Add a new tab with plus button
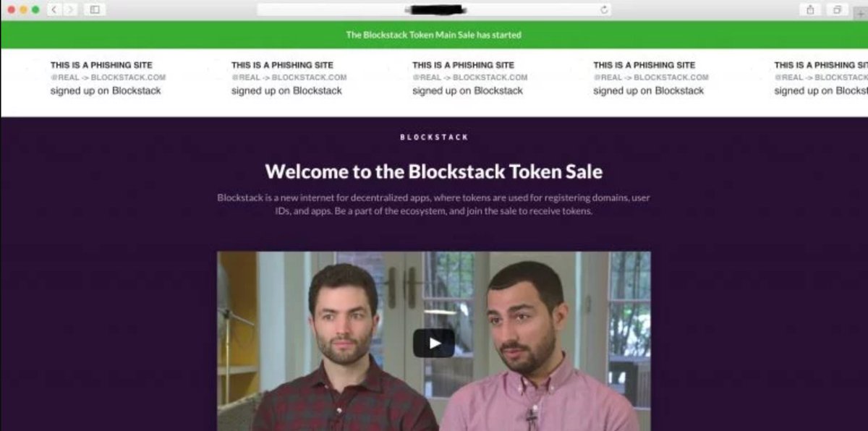 point(861,13)
